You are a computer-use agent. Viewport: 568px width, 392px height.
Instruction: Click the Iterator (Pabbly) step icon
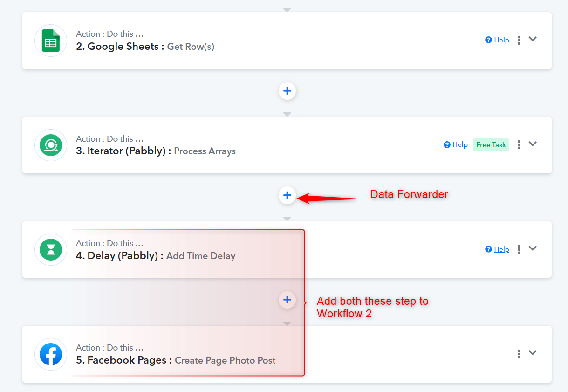51,145
